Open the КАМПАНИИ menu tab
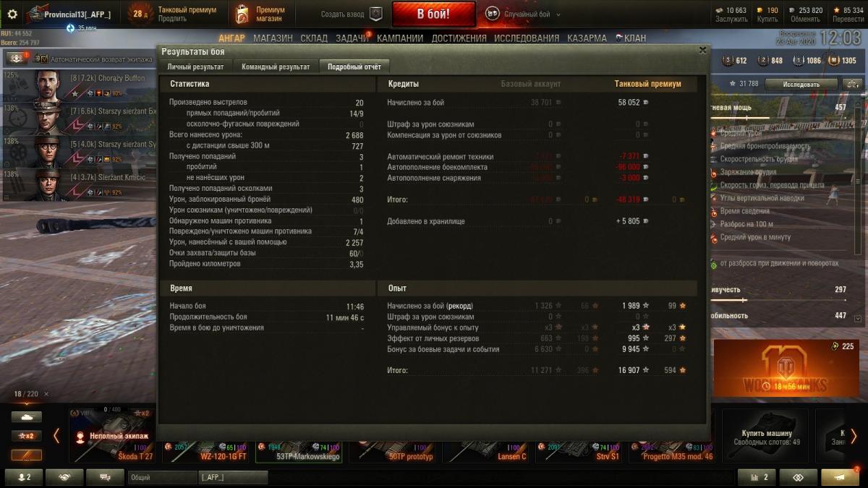 [401, 38]
